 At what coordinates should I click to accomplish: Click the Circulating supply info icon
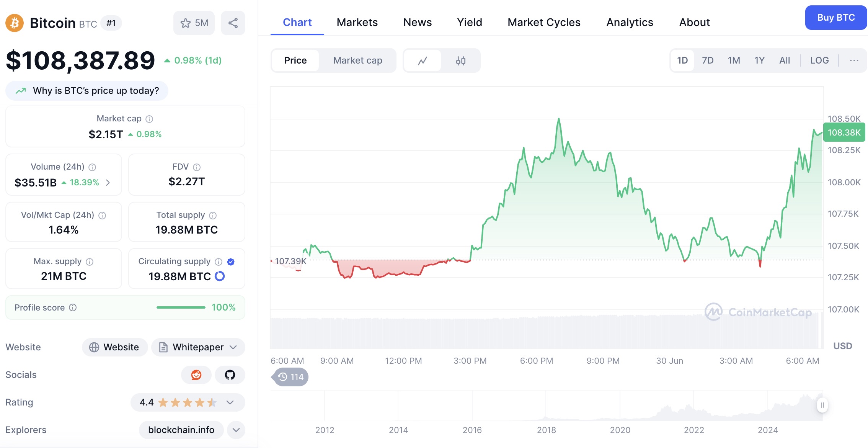tap(219, 262)
